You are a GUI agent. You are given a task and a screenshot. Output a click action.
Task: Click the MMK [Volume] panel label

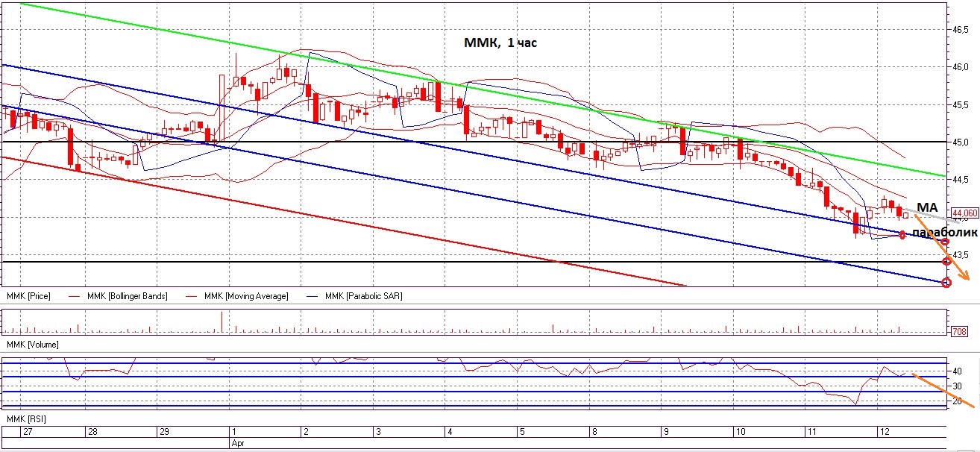[32, 345]
